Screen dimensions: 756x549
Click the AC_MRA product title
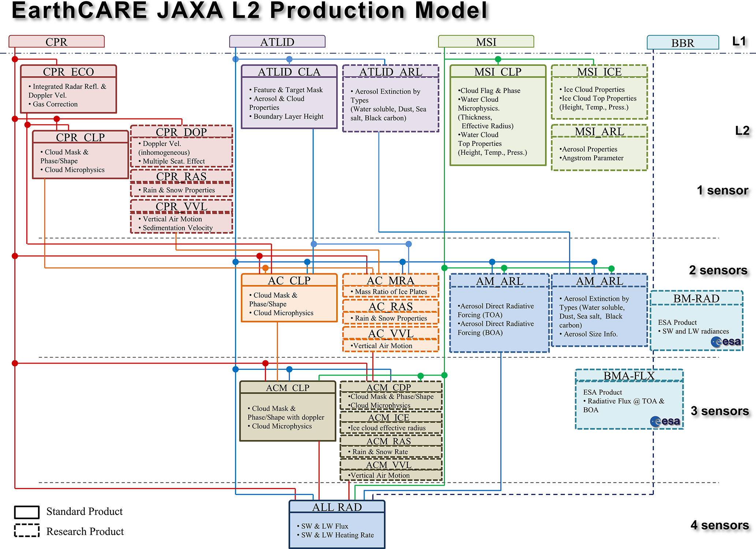pyautogui.click(x=390, y=281)
